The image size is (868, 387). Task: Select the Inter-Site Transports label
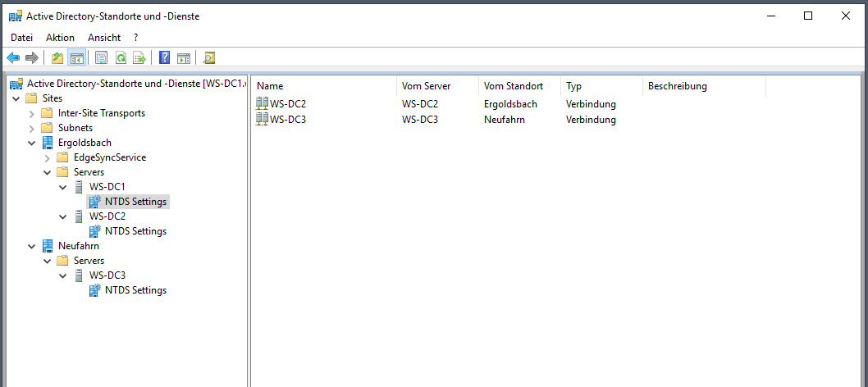click(102, 113)
